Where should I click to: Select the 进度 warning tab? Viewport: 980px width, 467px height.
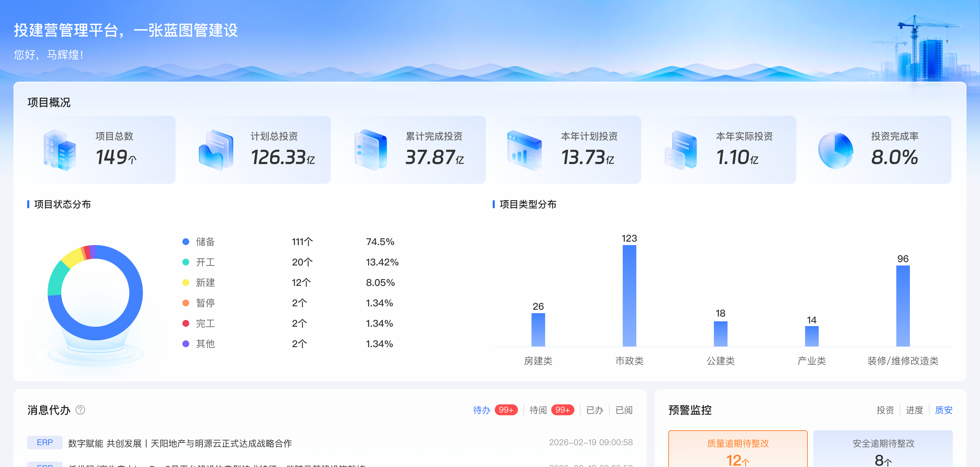tap(914, 410)
